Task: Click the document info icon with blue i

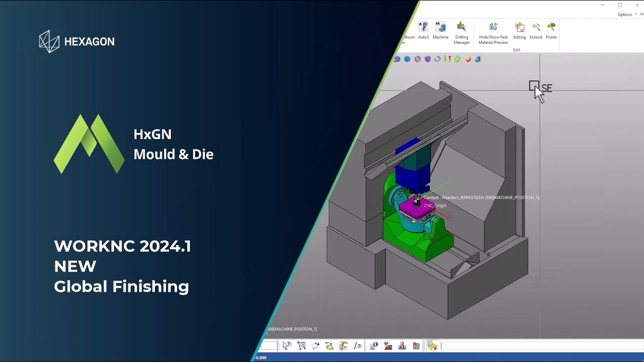Action: pos(374,345)
